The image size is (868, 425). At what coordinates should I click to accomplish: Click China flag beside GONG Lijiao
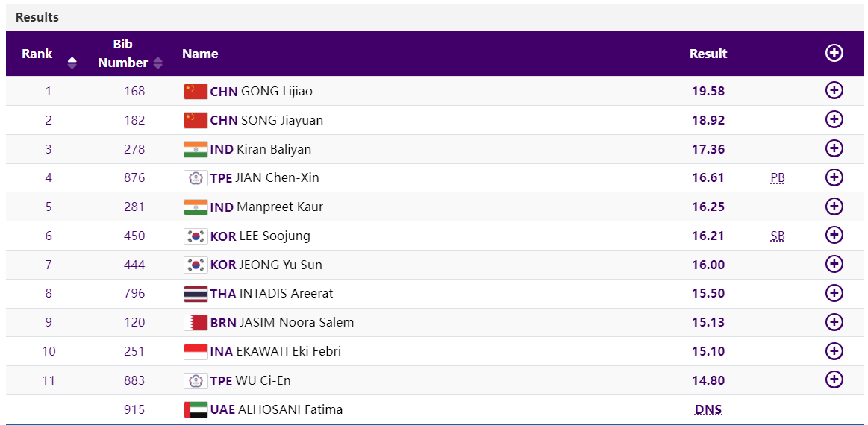click(196, 92)
